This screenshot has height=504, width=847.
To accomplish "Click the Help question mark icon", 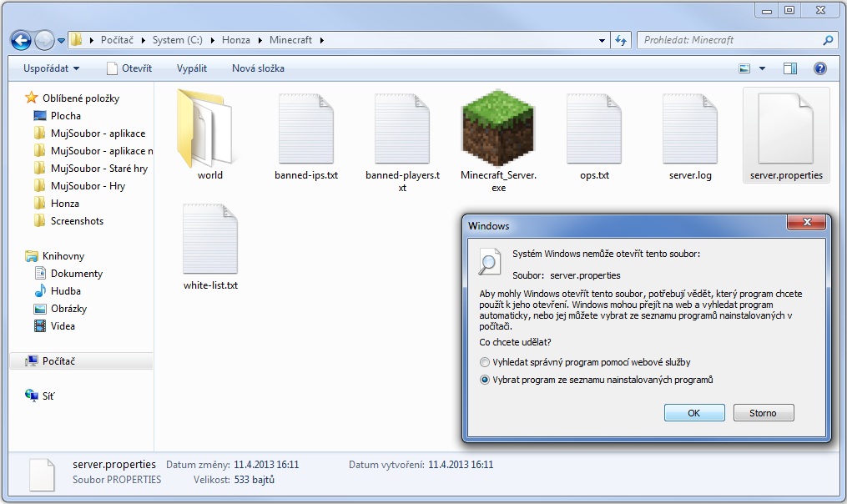I will click(819, 68).
